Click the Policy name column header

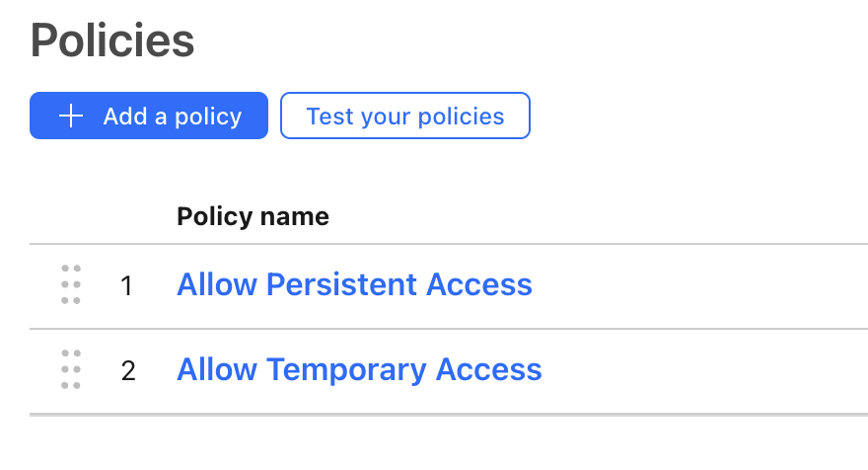[x=253, y=216]
